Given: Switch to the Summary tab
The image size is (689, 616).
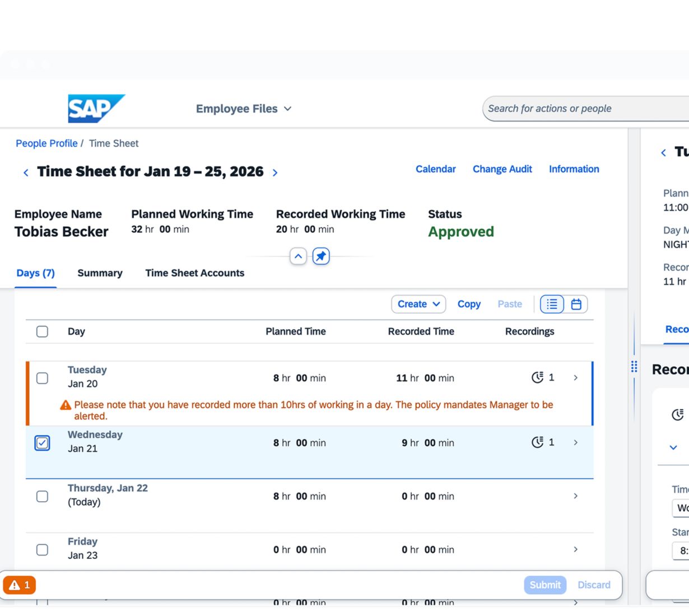Looking at the screenshot, I should [100, 273].
